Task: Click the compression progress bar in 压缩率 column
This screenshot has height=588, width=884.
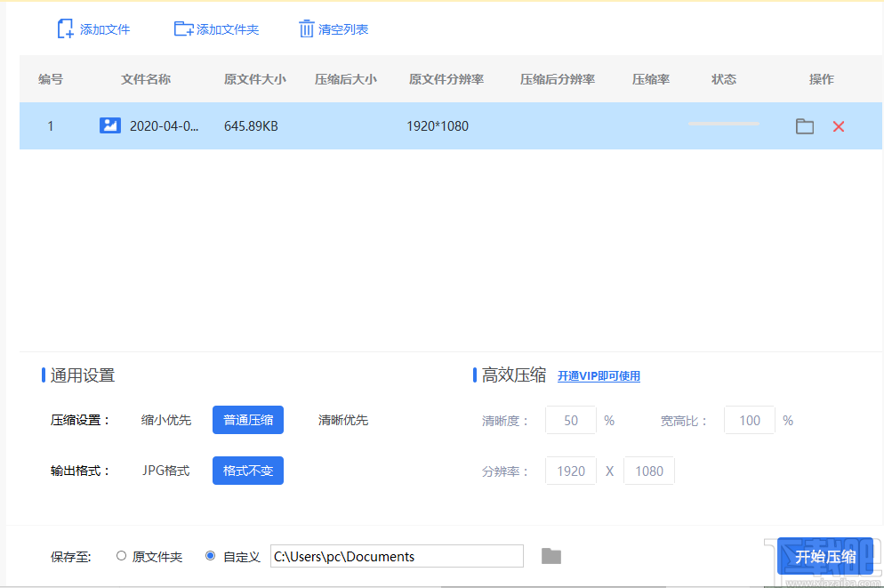Action: [722, 125]
